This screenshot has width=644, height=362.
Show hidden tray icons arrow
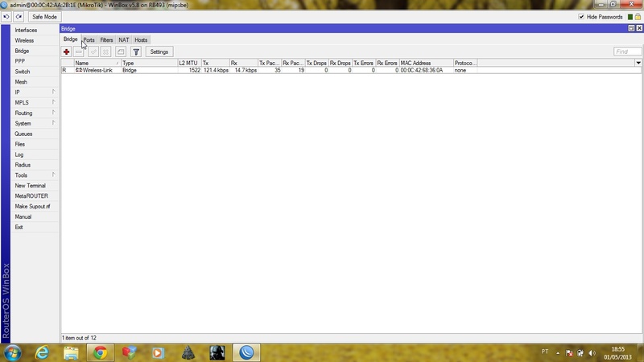point(558,353)
